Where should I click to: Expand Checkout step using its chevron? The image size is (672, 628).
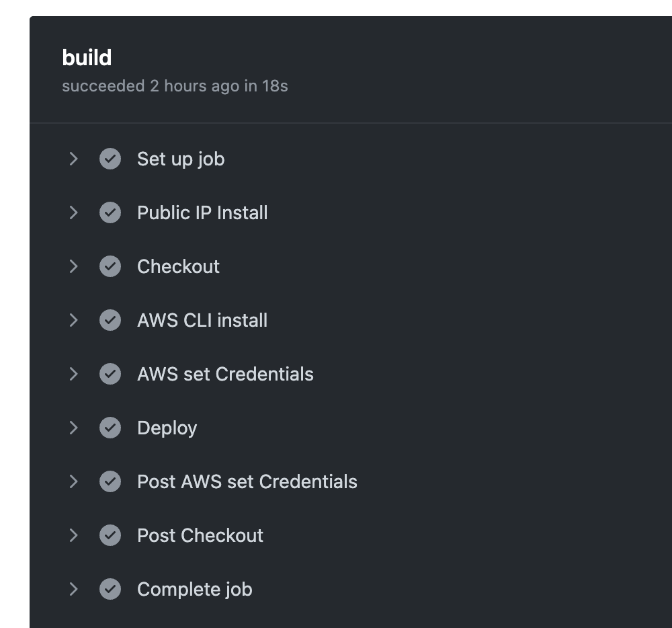74,267
